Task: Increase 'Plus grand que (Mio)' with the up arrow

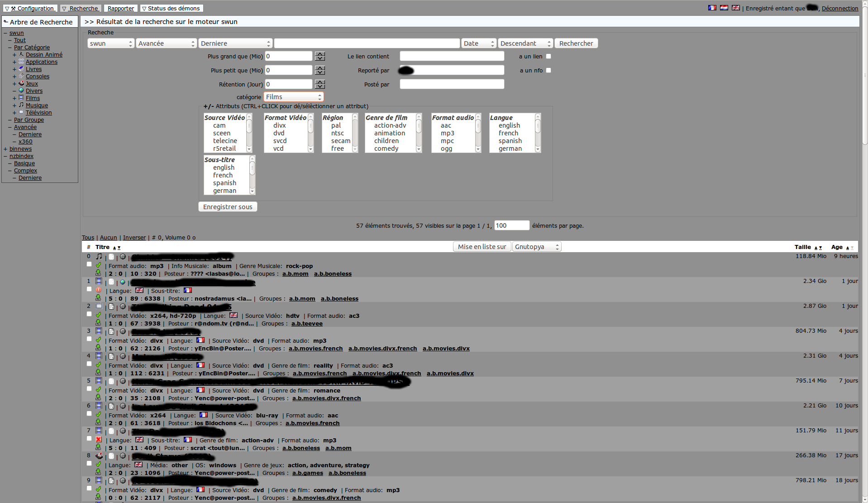Action: coord(320,54)
